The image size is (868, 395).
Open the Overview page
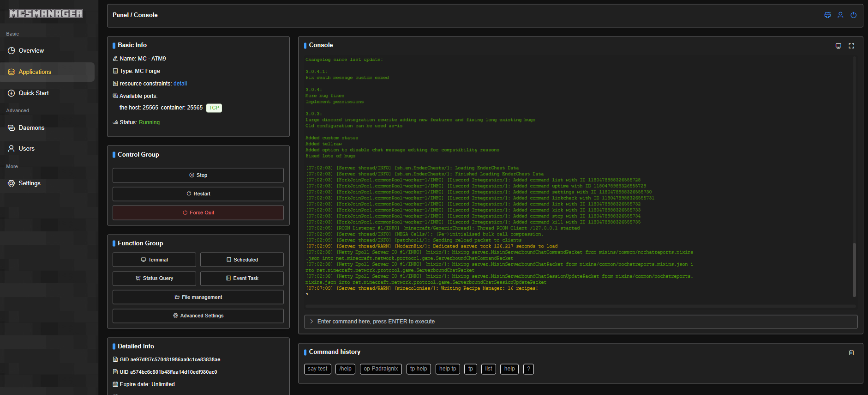[x=31, y=51]
